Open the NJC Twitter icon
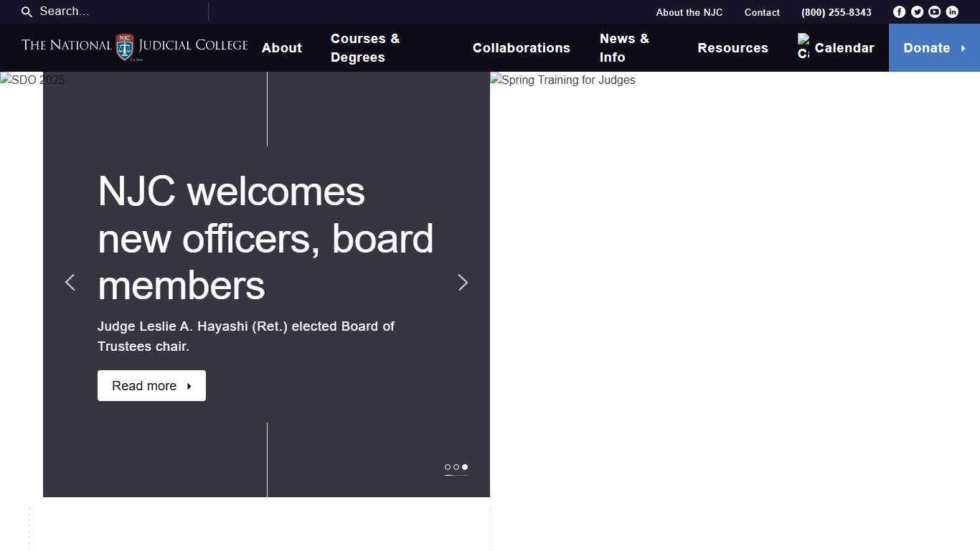The image size is (980, 551). (917, 12)
